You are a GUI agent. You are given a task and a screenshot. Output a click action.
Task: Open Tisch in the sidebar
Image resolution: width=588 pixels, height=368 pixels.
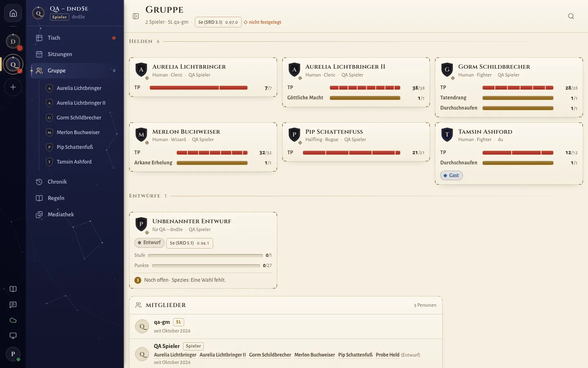[75, 38]
